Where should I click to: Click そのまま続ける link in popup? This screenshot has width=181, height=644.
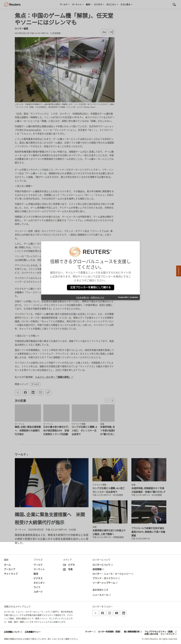tap(82, 297)
